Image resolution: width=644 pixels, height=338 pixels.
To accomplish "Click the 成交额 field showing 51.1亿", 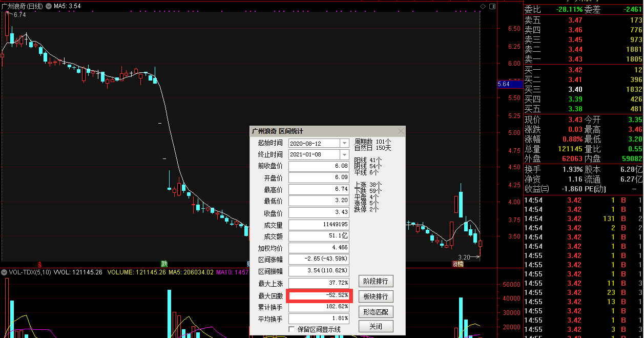I will [x=319, y=236].
